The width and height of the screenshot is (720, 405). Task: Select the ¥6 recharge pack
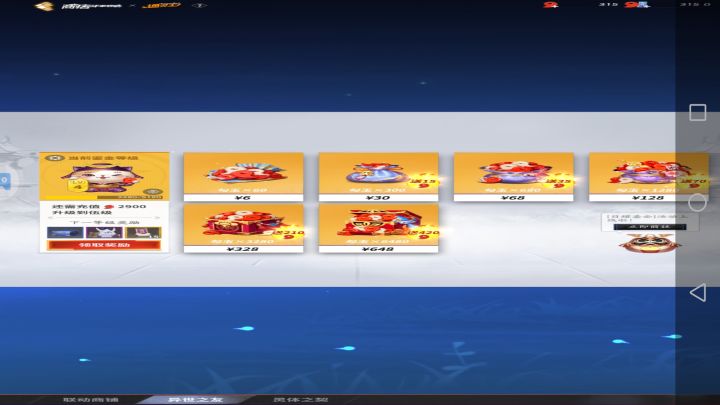[x=243, y=177]
